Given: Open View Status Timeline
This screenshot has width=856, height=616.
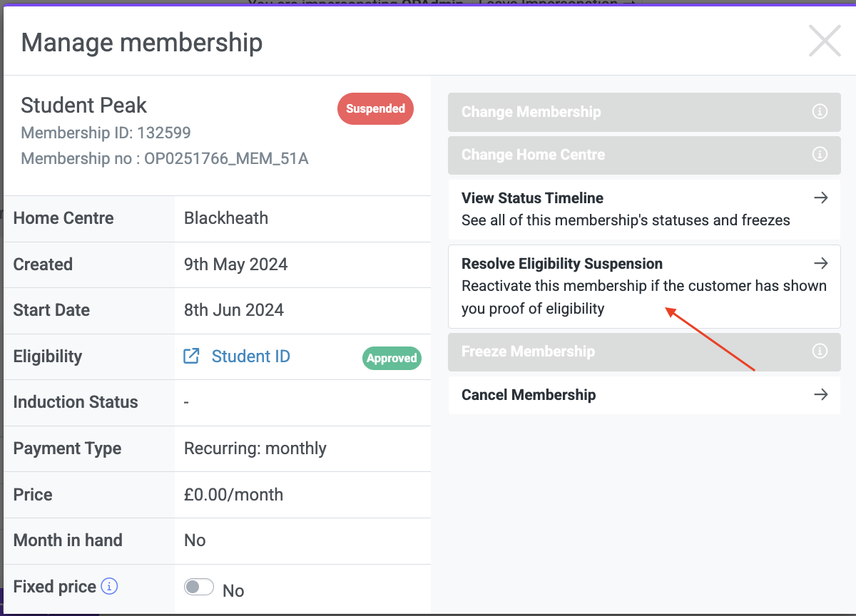Looking at the screenshot, I should [x=644, y=209].
